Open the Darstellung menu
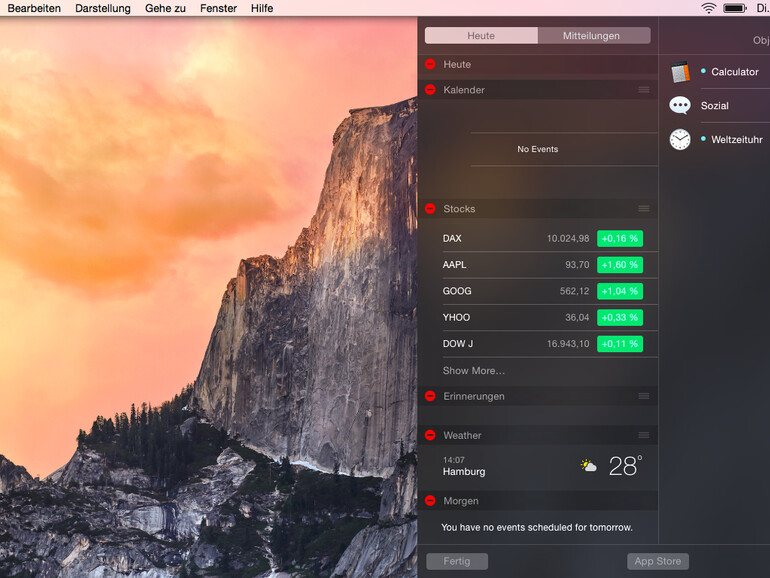The image size is (770, 578). 103,8
